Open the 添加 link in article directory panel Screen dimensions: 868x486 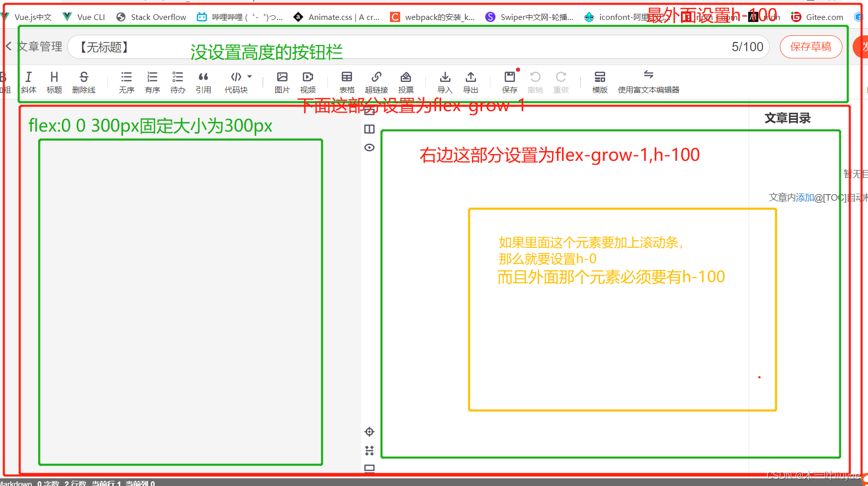pos(803,197)
